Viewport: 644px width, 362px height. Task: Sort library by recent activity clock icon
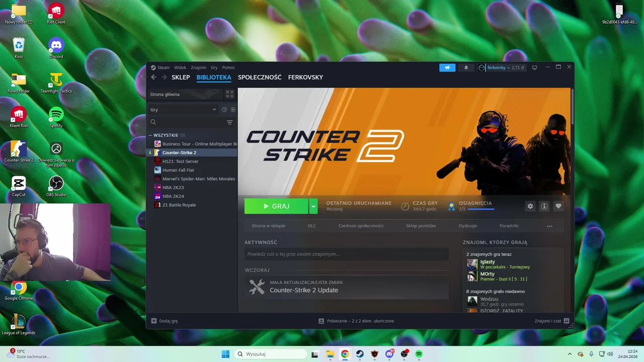click(224, 110)
